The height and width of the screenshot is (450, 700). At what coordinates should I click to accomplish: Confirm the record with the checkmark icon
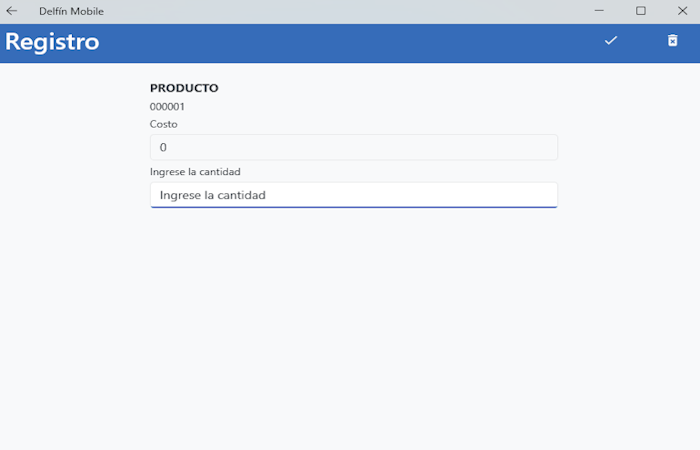(611, 41)
